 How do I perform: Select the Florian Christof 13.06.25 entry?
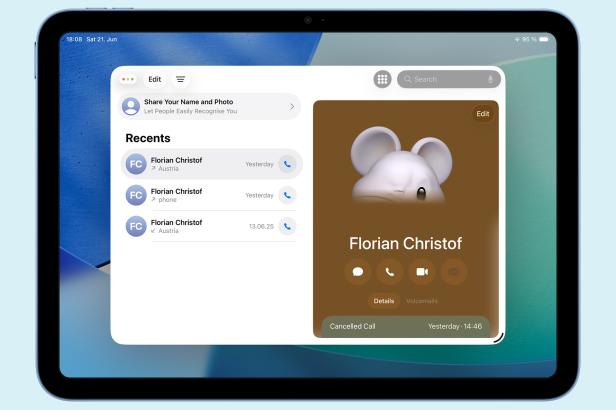tap(211, 226)
